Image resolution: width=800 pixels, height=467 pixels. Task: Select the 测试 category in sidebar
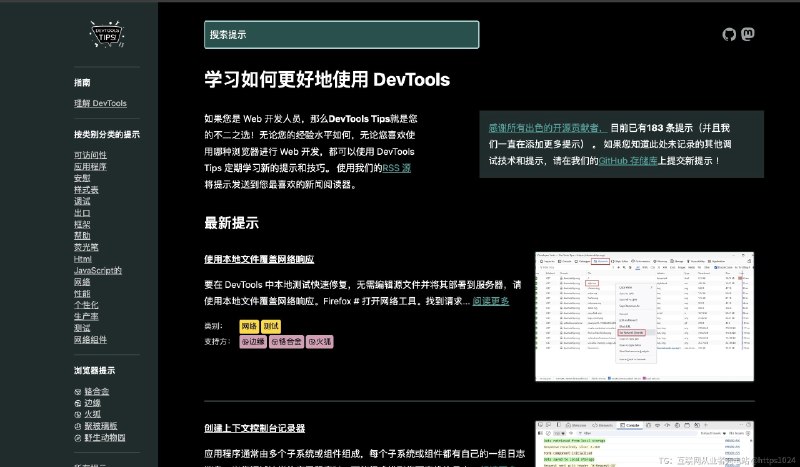click(x=82, y=328)
